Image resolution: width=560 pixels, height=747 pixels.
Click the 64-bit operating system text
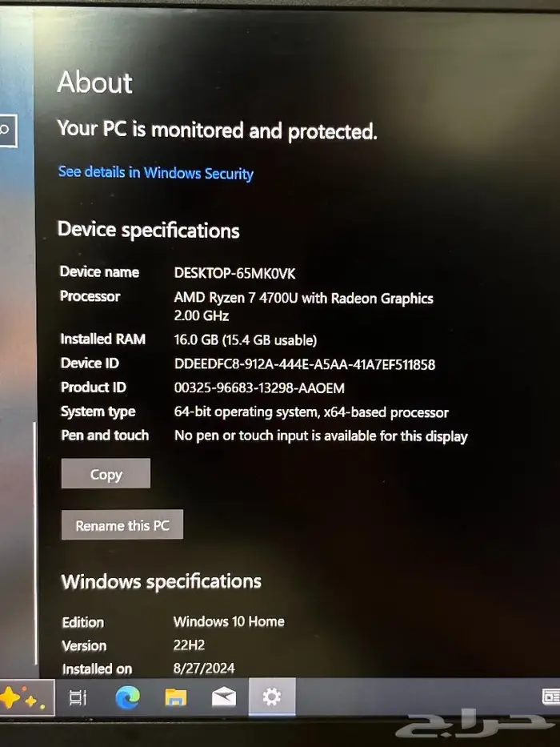click(x=311, y=412)
